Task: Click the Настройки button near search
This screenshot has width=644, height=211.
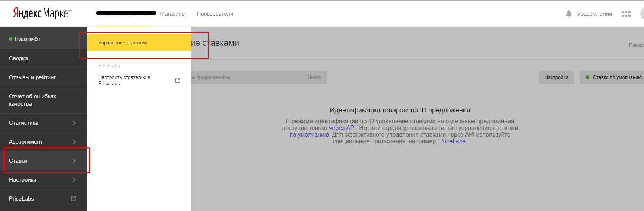Action: [x=556, y=77]
